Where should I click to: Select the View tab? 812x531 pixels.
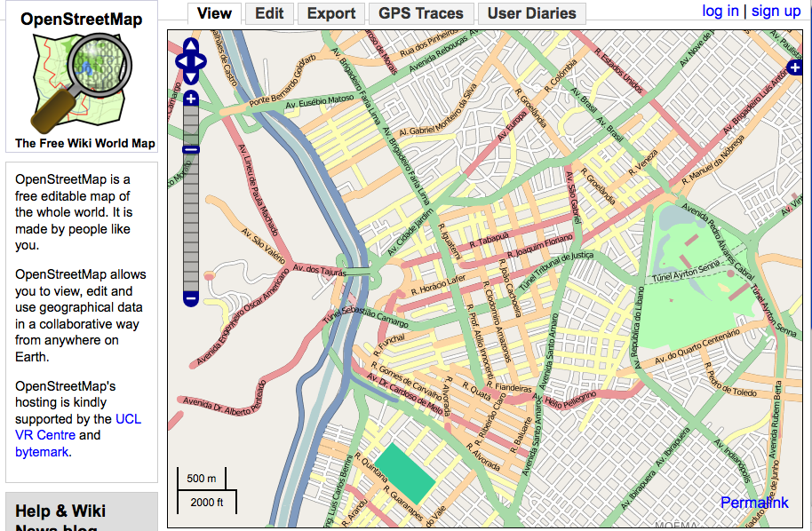[x=214, y=13]
